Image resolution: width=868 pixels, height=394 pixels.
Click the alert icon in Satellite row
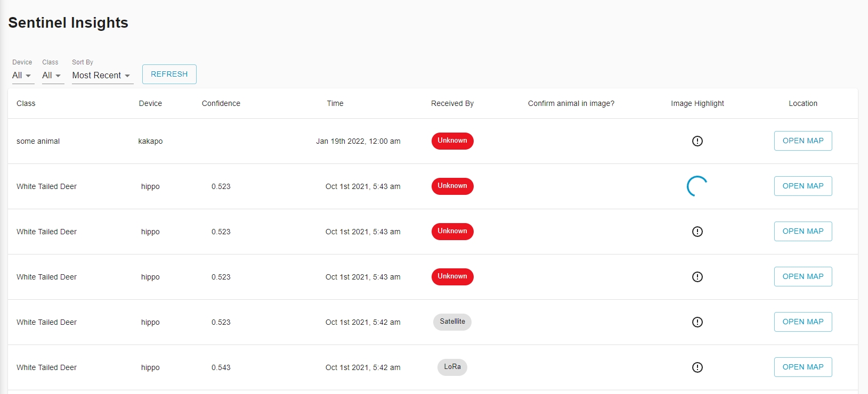click(x=697, y=322)
